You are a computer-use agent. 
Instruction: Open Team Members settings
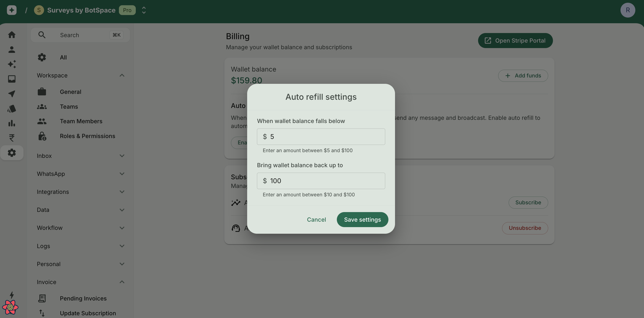coord(81,121)
